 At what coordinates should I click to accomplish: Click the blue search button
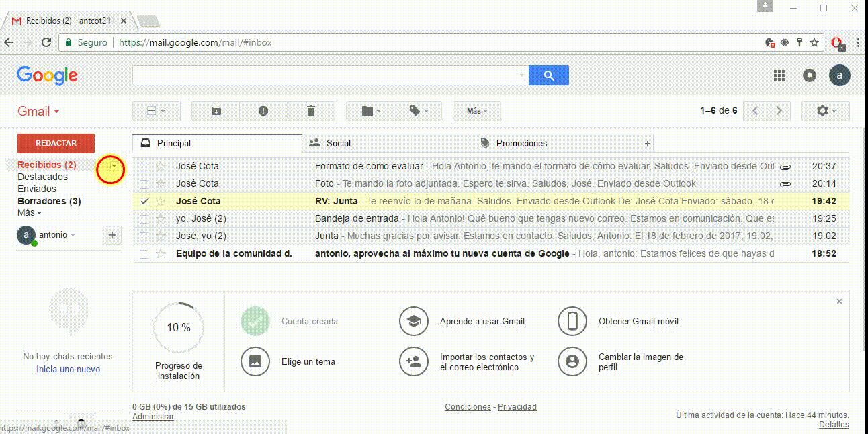coord(549,75)
